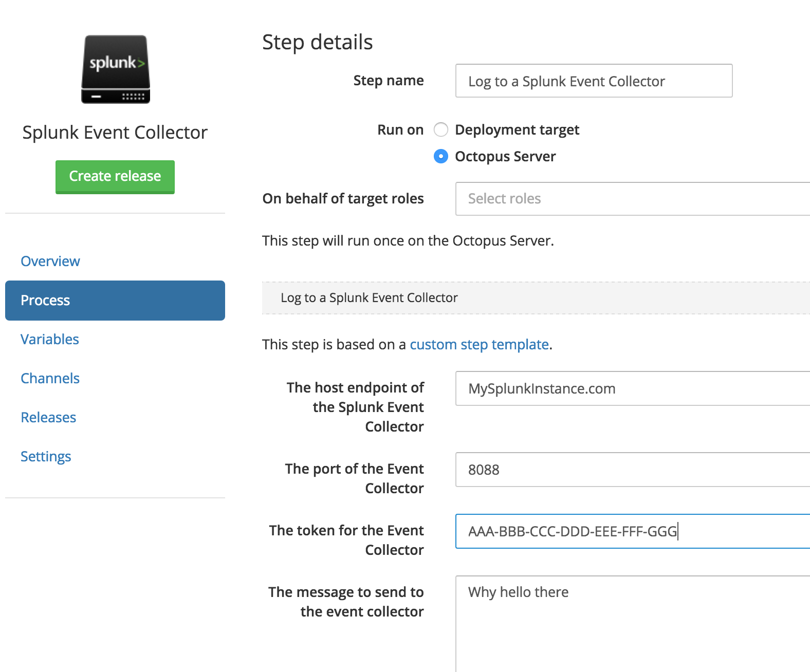The width and height of the screenshot is (810, 672).
Task: Follow the custom step template link
Action: (x=479, y=344)
